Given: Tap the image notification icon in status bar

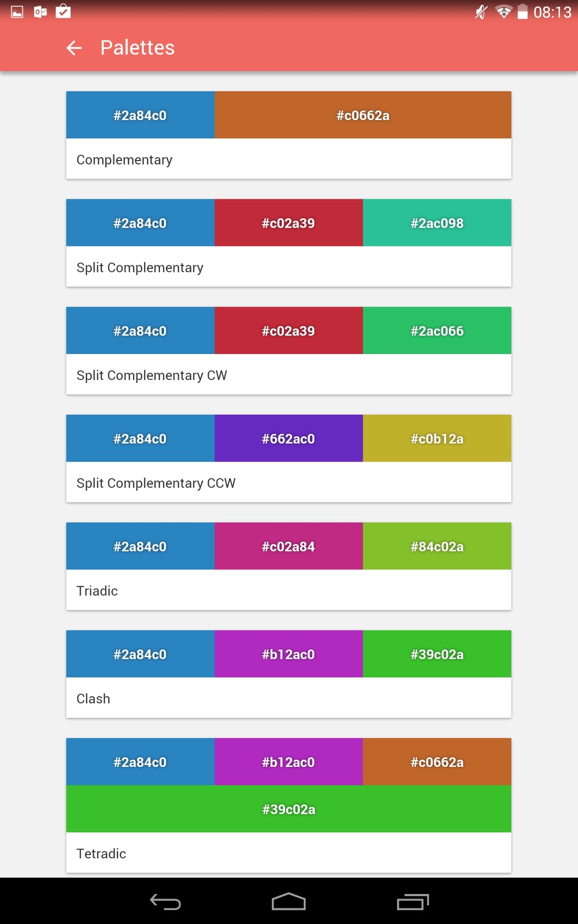Looking at the screenshot, I should pos(17,12).
